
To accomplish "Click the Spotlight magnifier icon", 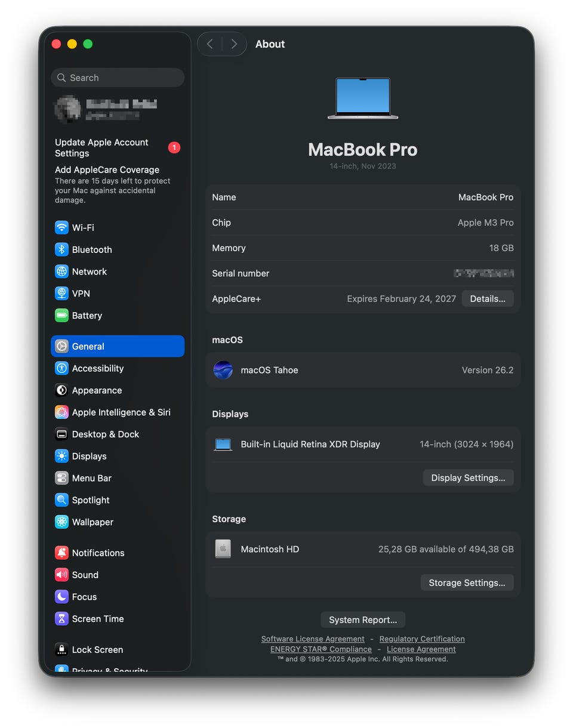I will point(61,500).
